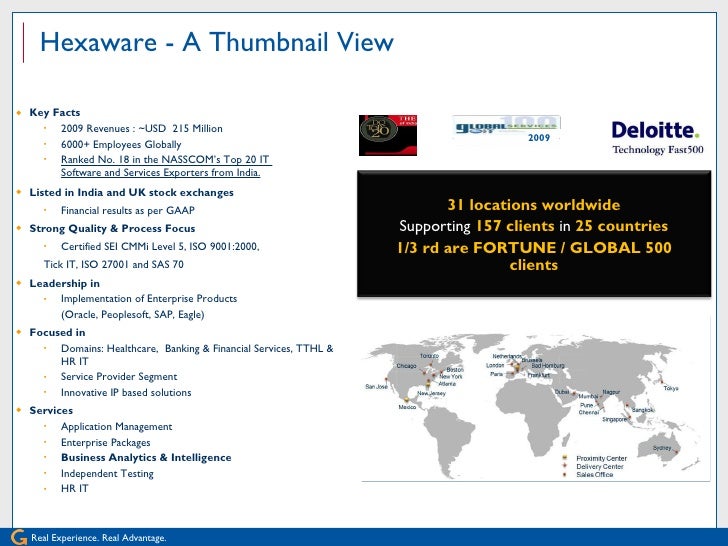Click the Mexico label on the map
Viewport: 728px width, 546px height.
point(407,407)
